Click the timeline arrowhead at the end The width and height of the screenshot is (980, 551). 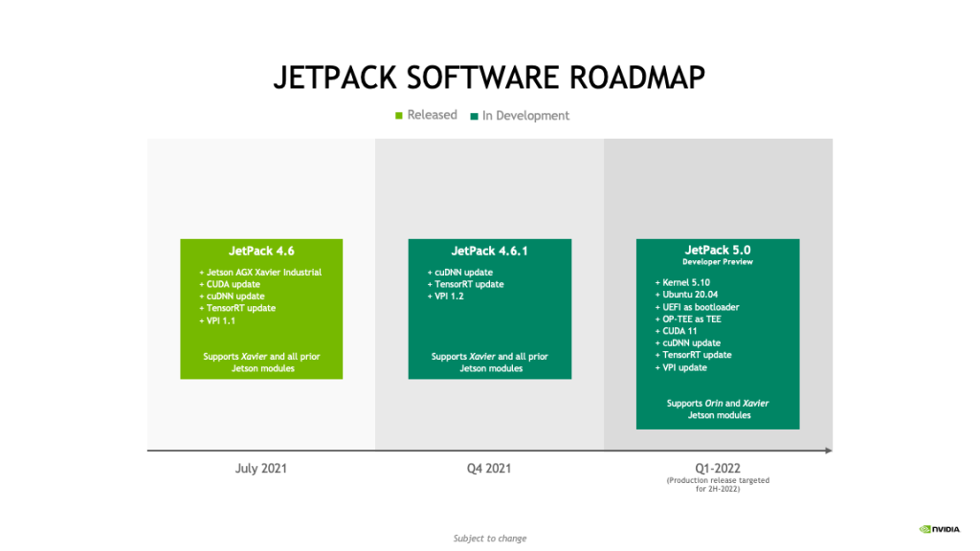(828, 451)
